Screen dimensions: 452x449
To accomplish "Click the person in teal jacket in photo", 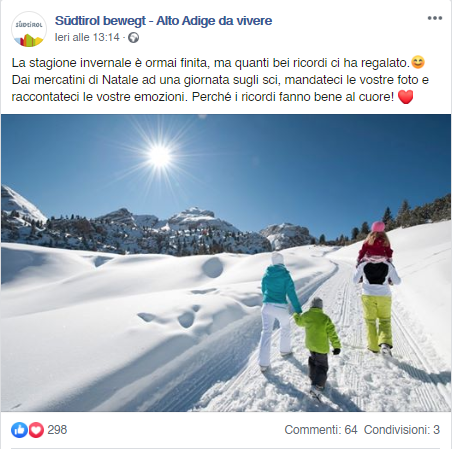I will tap(279, 310).
